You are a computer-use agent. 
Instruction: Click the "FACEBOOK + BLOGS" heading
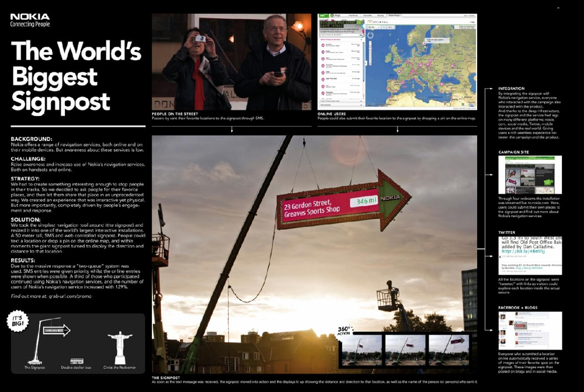(x=517, y=307)
